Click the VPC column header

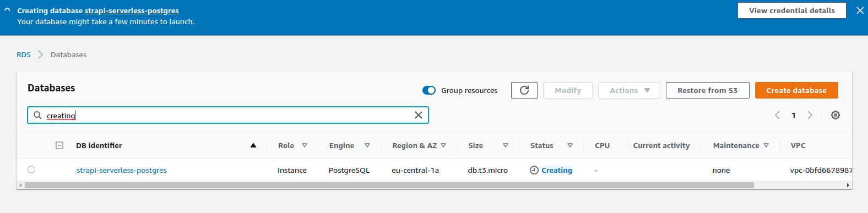[798, 145]
